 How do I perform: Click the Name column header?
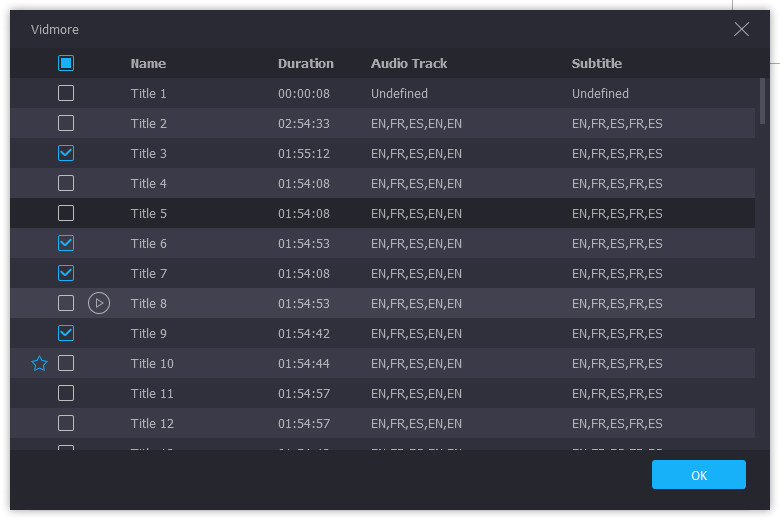[x=148, y=63]
